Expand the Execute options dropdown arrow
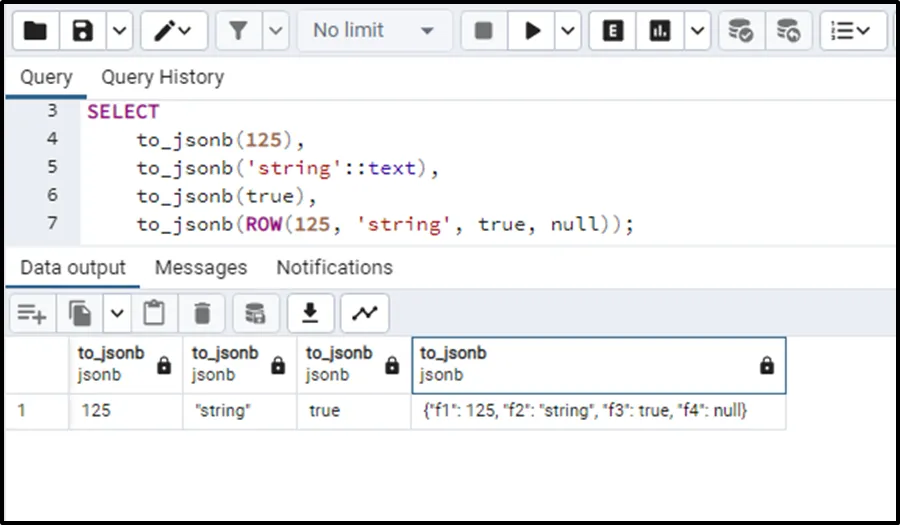Screen dimensions: 900x525 pos(568,31)
